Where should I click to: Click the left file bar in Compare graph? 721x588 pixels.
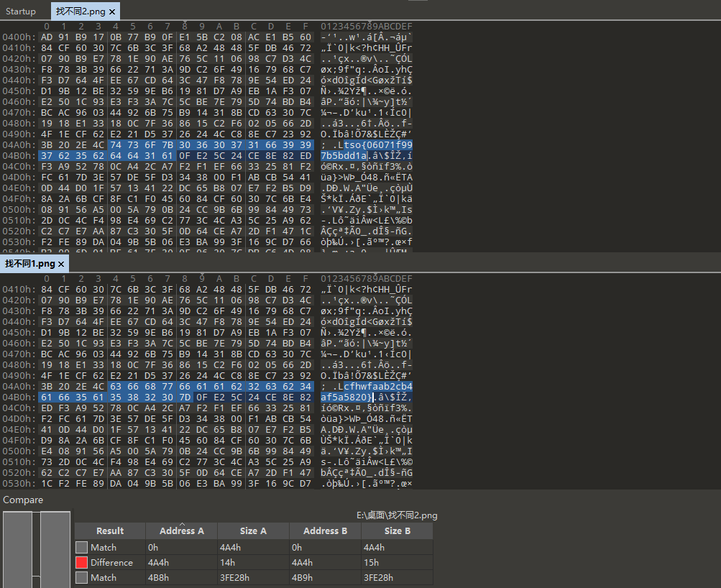(17, 549)
